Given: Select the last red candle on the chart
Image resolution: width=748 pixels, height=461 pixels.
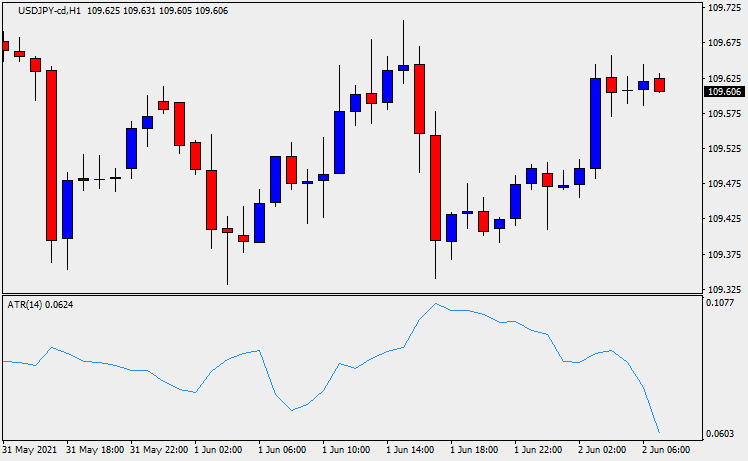Looking at the screenshot, I should click(x=660, y=85).
